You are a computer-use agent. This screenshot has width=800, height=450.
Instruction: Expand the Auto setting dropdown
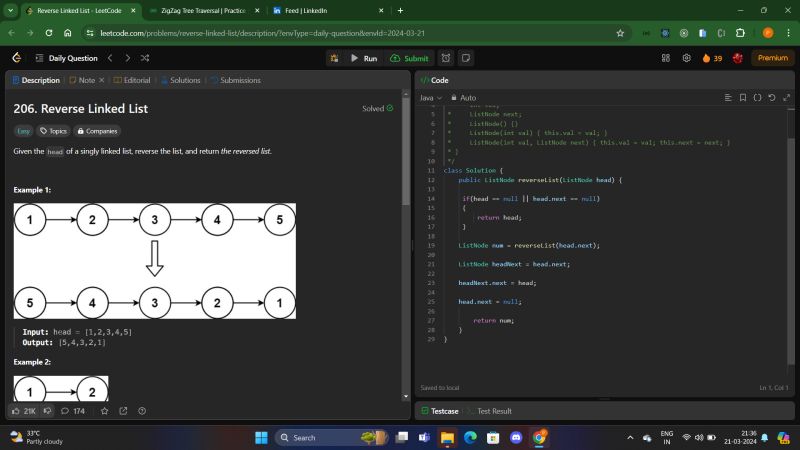(x=466, y=98)
